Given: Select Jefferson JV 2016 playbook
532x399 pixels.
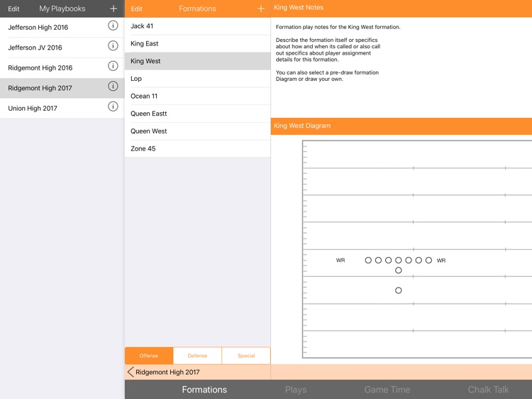Looking at the screenshot, I should (62, 48).
